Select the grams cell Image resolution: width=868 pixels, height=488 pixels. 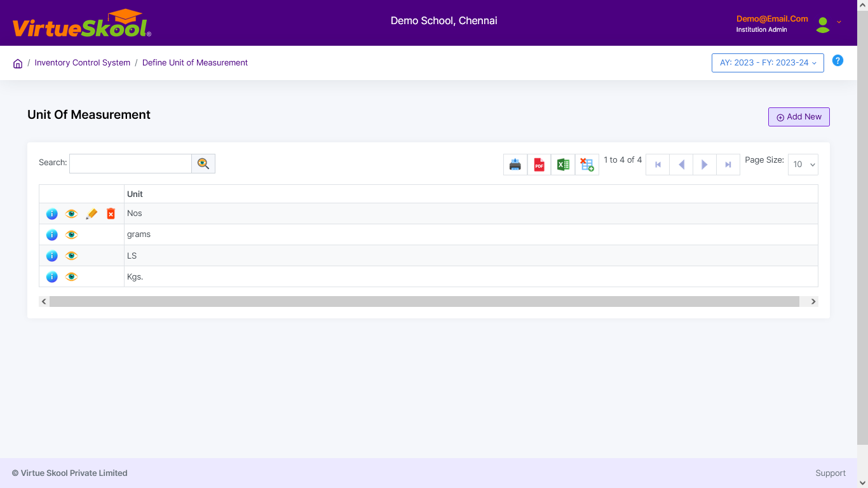pos(471,234)
